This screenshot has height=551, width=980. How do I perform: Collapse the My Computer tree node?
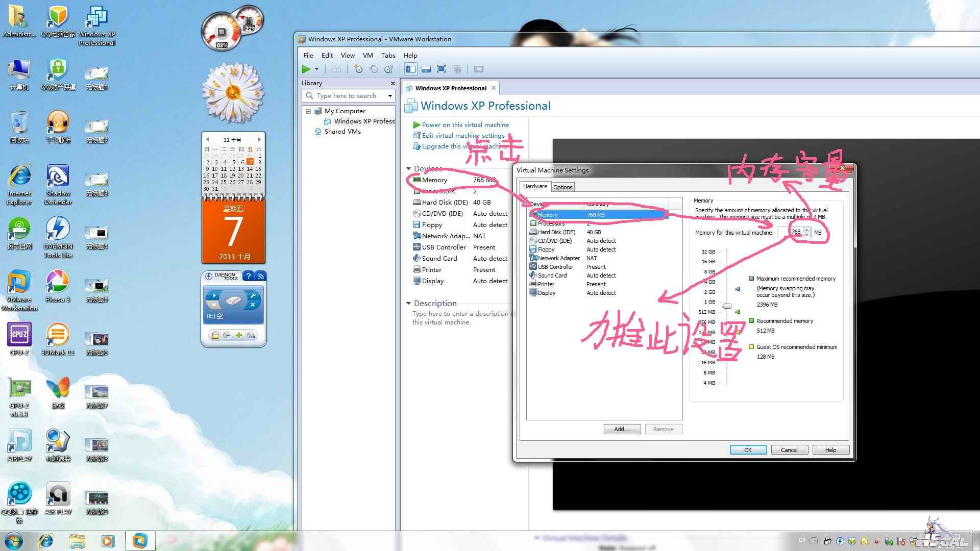[308, 111]
